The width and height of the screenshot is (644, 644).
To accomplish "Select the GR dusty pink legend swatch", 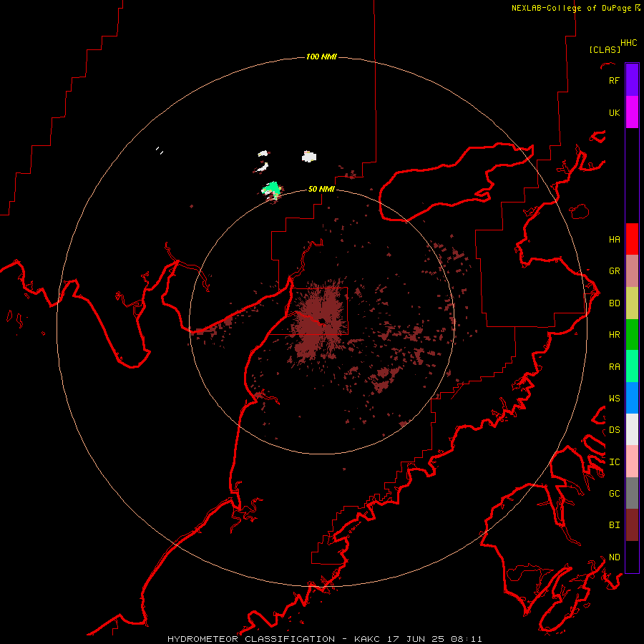I will [x=632, y=271].
